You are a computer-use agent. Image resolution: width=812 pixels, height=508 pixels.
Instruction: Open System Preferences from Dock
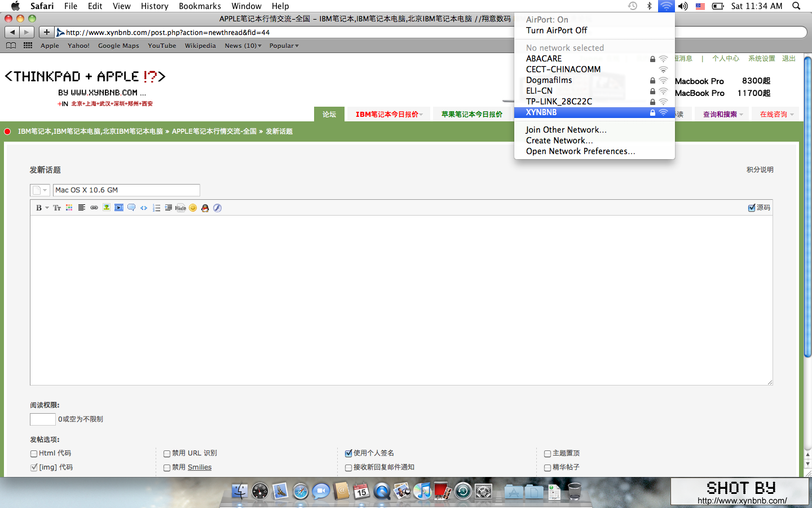tap(483, 492)
